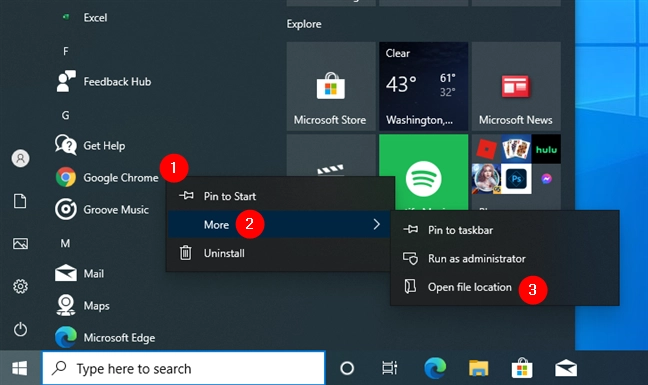Select Open file location
648x385 pixels.
pos(505,287)
